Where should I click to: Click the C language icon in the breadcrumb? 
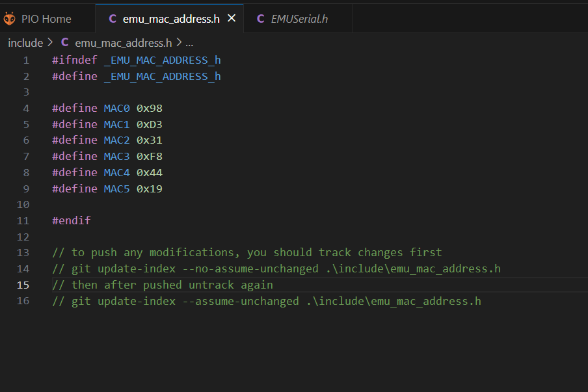pos(64,43)
